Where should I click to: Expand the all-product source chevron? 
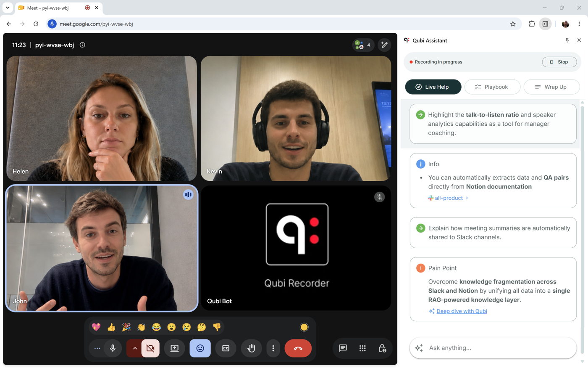(x=467, y=198)
